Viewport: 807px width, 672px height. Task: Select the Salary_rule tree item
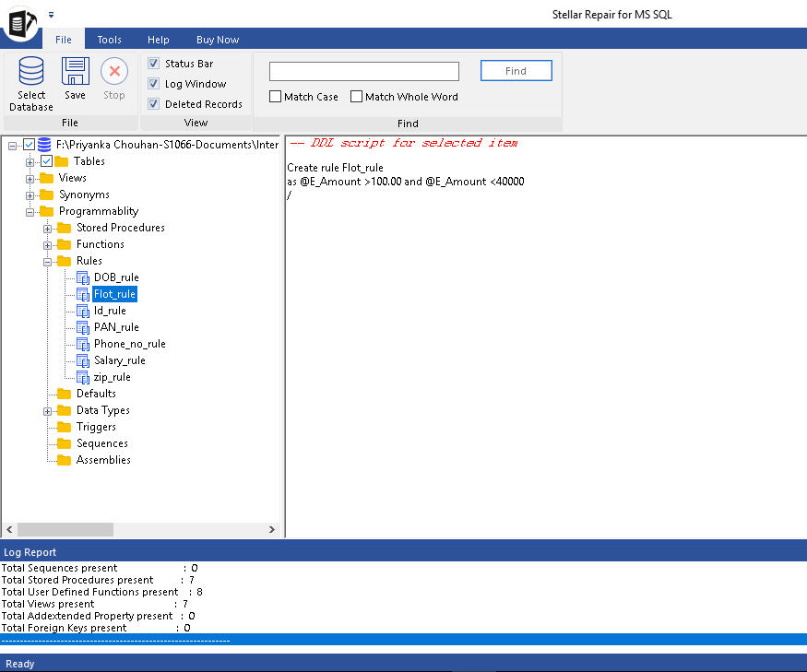pos(119,360)
